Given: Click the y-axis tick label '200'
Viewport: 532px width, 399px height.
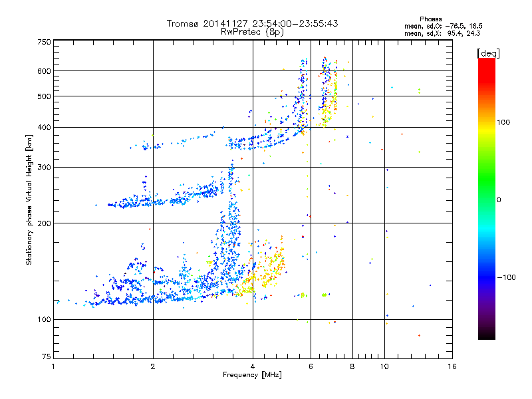Looking at the screenshot, I should point(45,223).
